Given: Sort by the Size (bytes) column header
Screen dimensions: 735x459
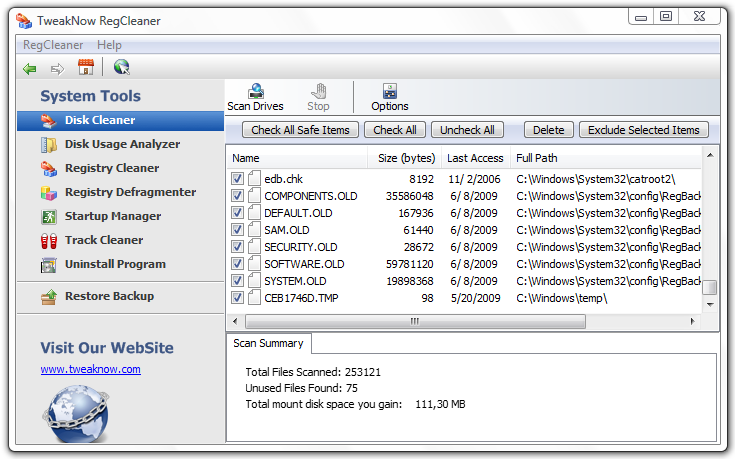Looking at the screenshot, I should click(x=406, y=158).
